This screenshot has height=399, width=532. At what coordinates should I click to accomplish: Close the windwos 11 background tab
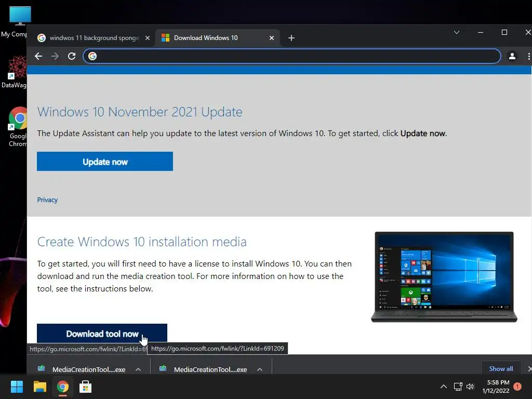[147, 38]
